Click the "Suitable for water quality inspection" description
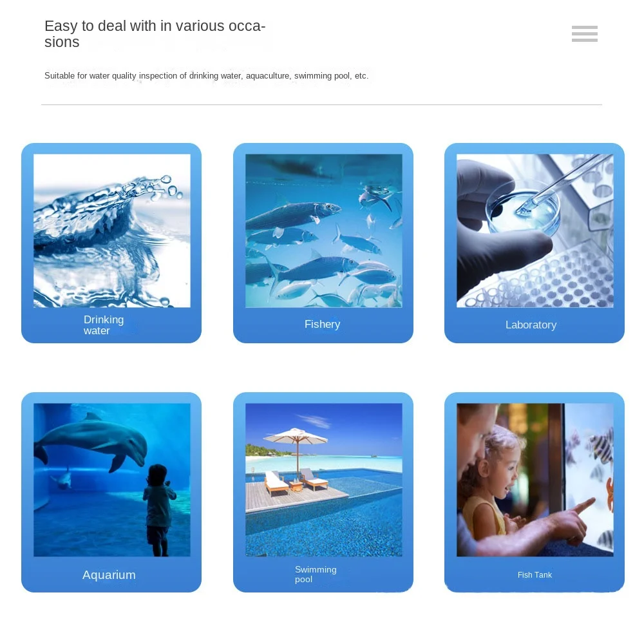The image size is (644, 644). point(206,75)
